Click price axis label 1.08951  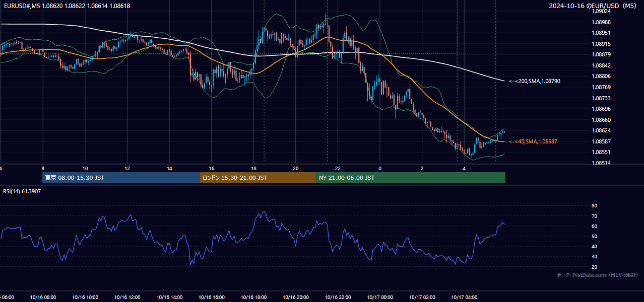click(601, 33)
